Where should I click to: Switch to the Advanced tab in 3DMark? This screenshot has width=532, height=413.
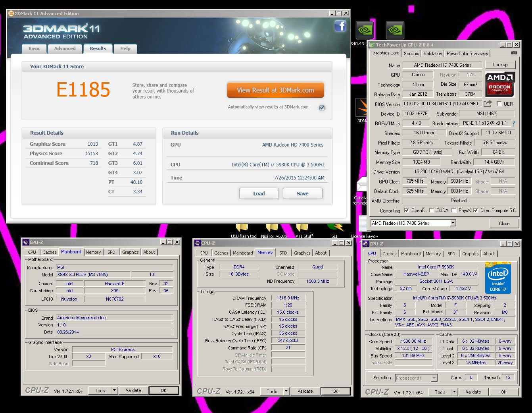65,48
